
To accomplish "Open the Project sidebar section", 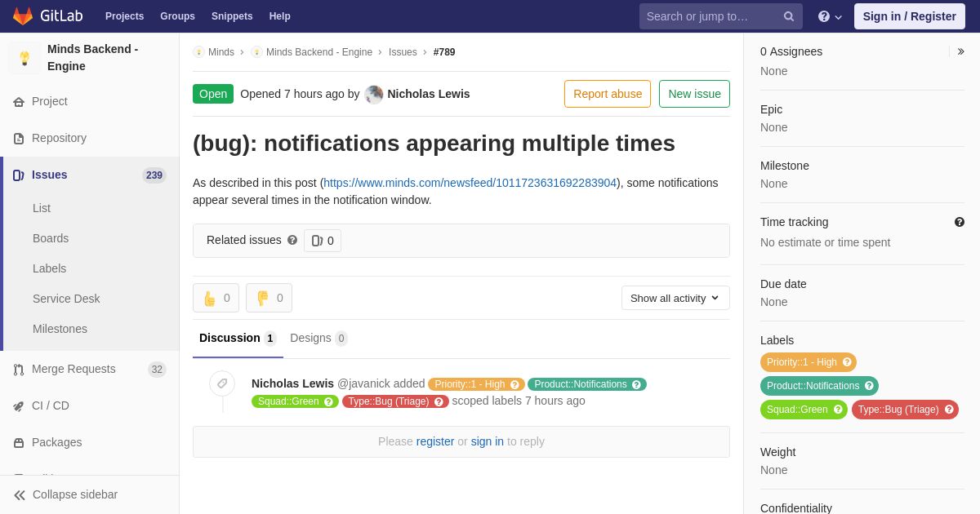I will coord(90,101).
